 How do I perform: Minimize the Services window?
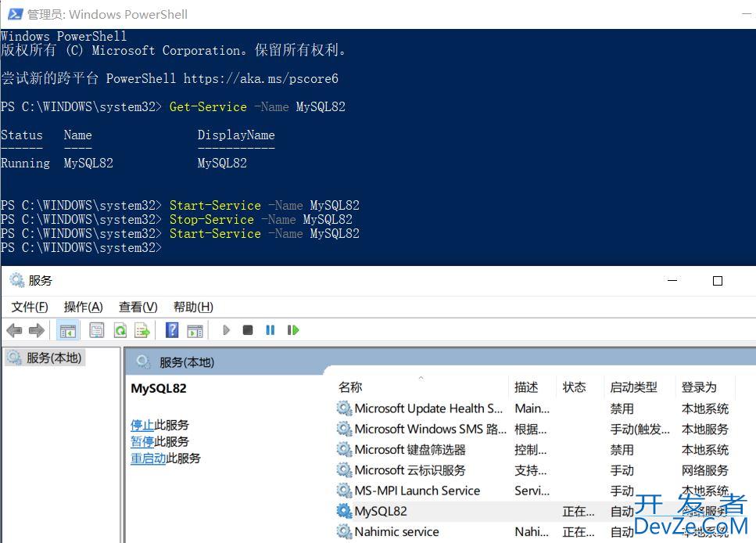(x=672, y=280)
